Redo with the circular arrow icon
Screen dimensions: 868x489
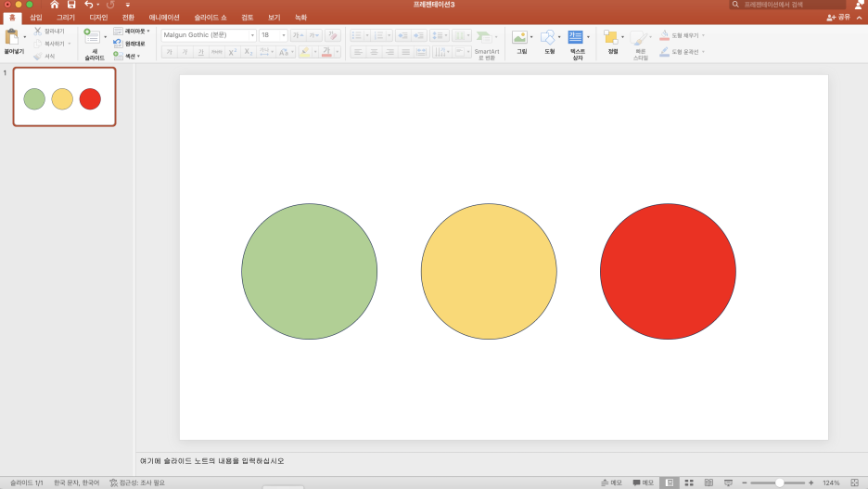click(x=110, y=5)
